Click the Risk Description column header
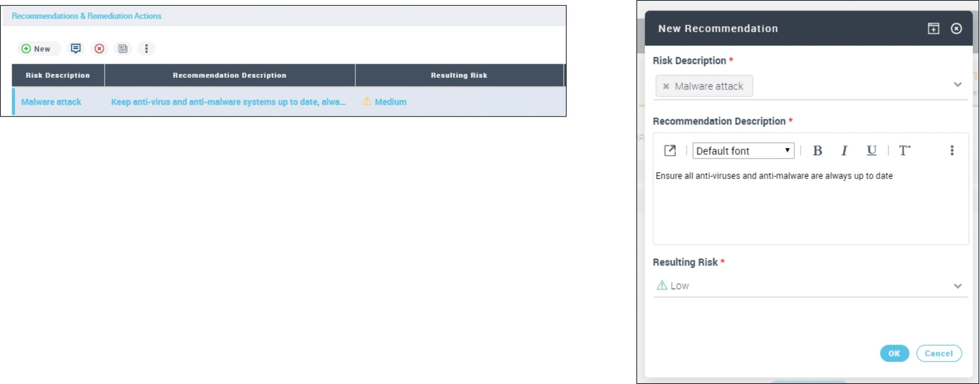The height and width of the screenshot is (384, 980). (x=58, y=75)
